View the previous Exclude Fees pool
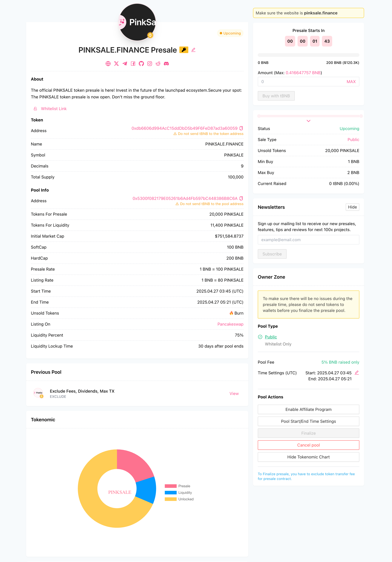Image resolution: width=392 pixels, height=562 pixels. [x=234, y=393]
